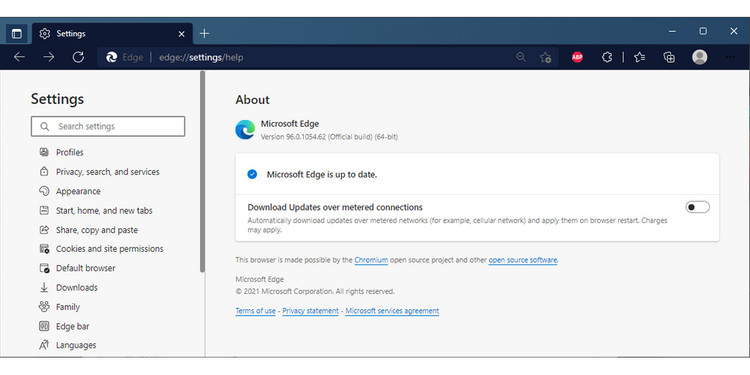The height and width of the screenshot is (375, 750).
Task: Open the Adblock Plus ABP extension icon
Action: pyautogui.click(x=577, y=57)
